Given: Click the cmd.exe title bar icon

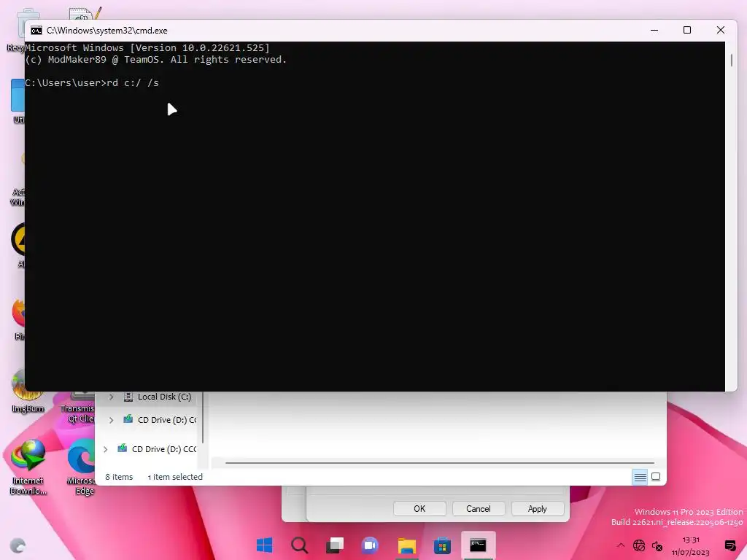Looking at the screenshot, I should click(x=36, y=31).
